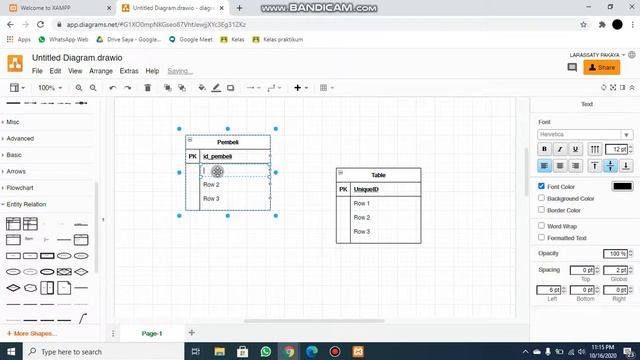Click the font size 12 pt field
Viewport: 640px width, 360px height.
click(x=617, y=149)
